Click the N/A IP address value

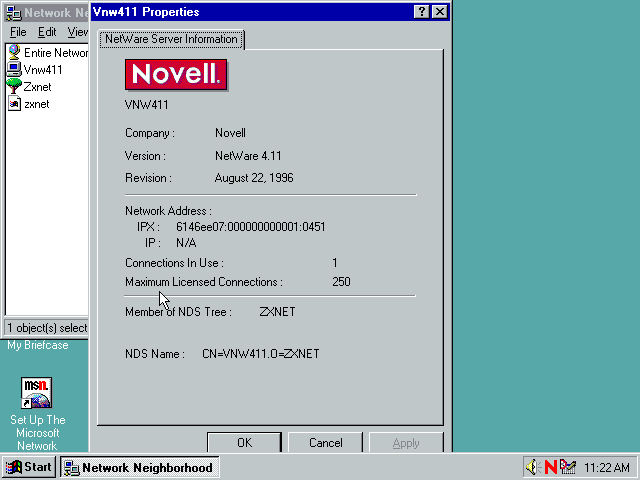pos(186,243)
